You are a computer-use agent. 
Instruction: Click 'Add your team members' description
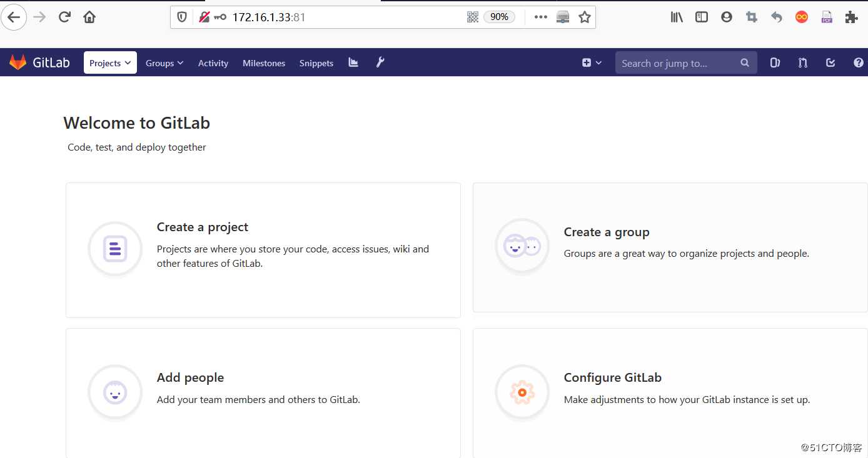[x=258, y=399]
